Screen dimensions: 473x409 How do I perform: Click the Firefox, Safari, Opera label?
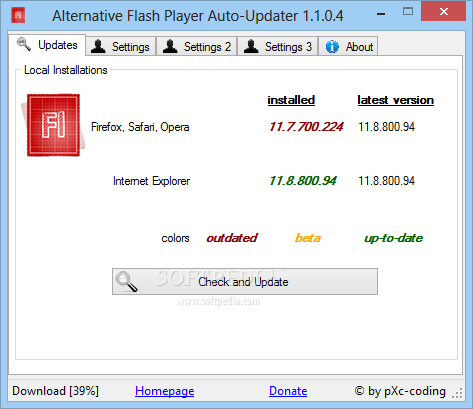140,127
